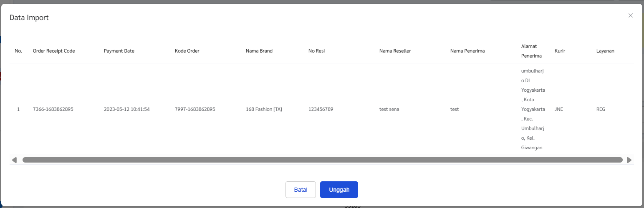This screenshot has width=644, height=208.
Task: Click the right scroll arrow
Action: pos(629,160)
